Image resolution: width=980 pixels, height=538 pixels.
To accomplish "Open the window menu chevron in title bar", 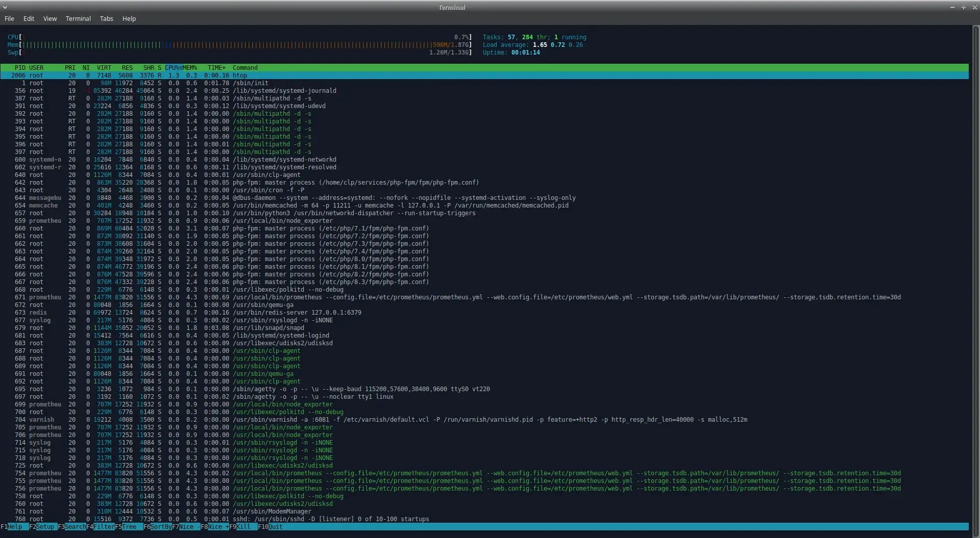I will (x=5, y=7).
